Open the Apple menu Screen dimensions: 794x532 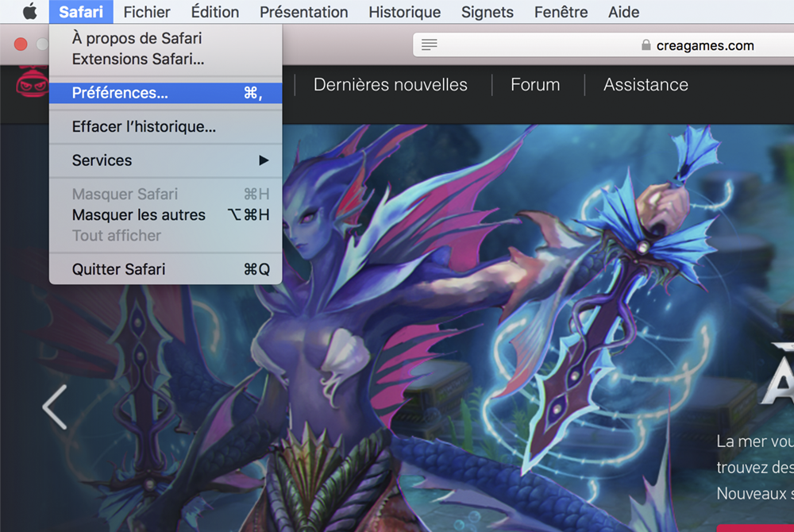pos(29,12)
